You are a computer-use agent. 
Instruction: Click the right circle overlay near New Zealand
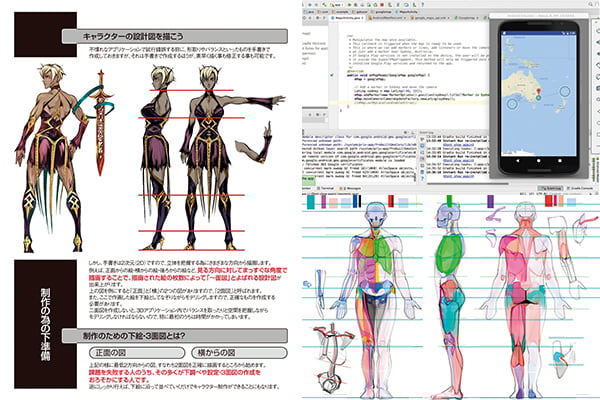coord(563,92)
